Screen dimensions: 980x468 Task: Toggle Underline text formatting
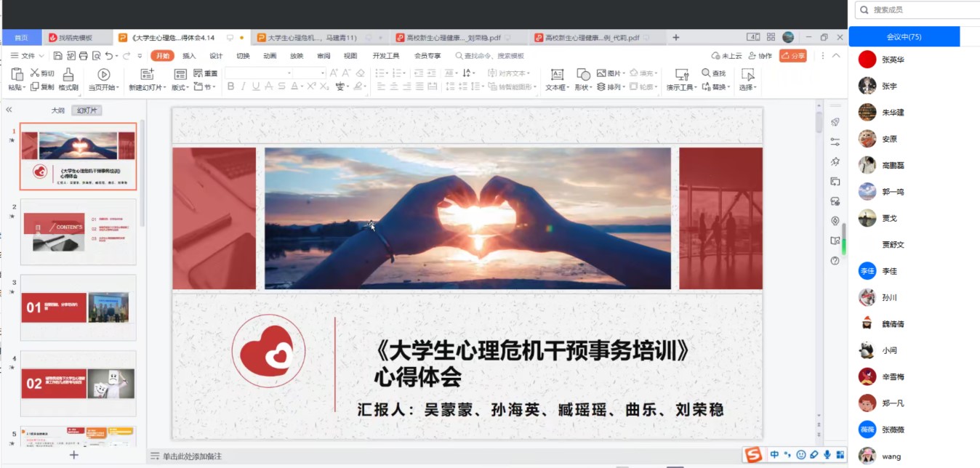[x=256, y=86]
